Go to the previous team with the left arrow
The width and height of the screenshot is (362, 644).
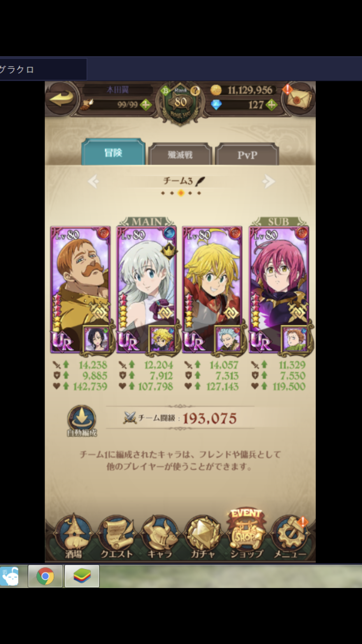click(94, 181)
